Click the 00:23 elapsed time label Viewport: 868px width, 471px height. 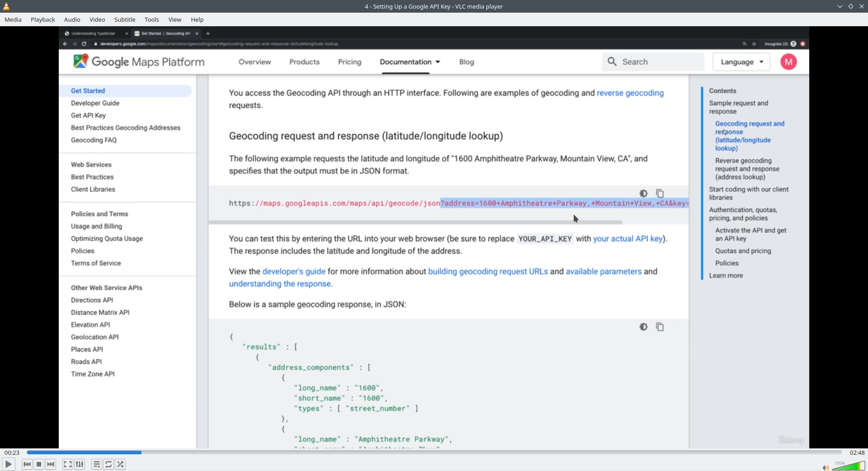(12, 452)
